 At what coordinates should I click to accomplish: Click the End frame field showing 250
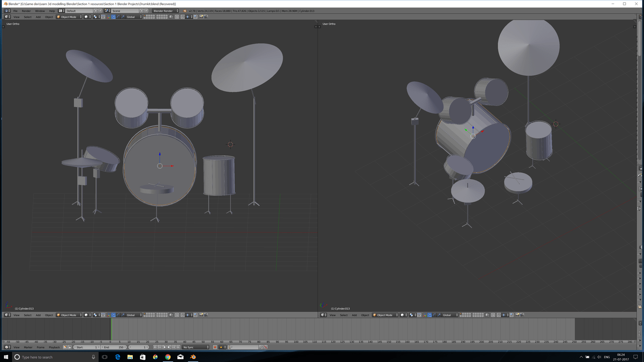(114, 347)
